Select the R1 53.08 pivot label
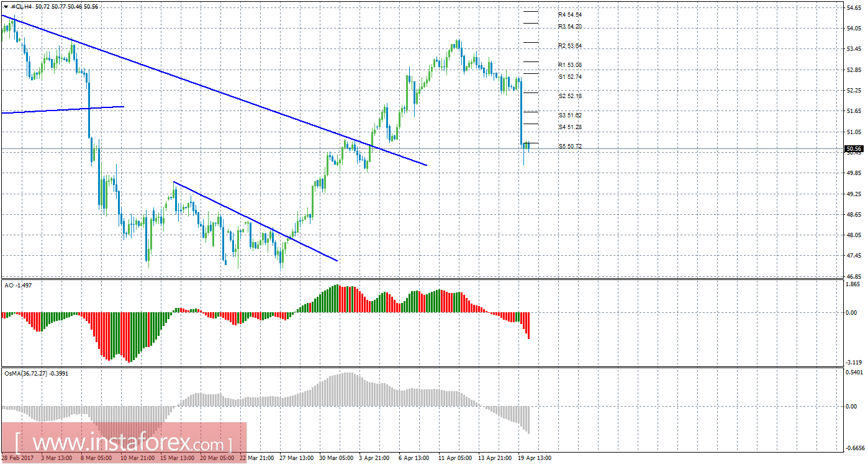868x465 pixels. (x=569, y=65)
